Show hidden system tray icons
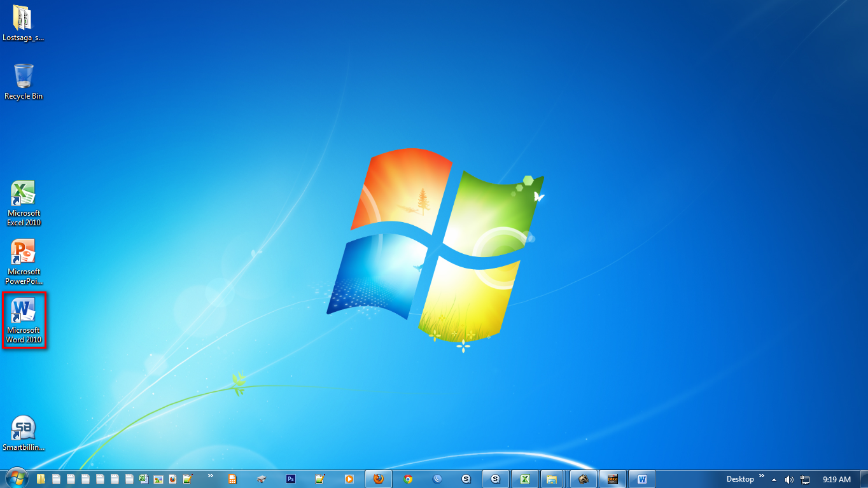The image size is (868, 488). (774, 478)
